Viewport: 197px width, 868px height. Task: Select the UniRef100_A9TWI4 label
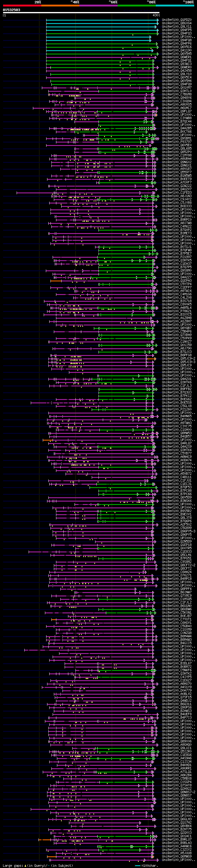pyautogui.click(x=177, y=291)
